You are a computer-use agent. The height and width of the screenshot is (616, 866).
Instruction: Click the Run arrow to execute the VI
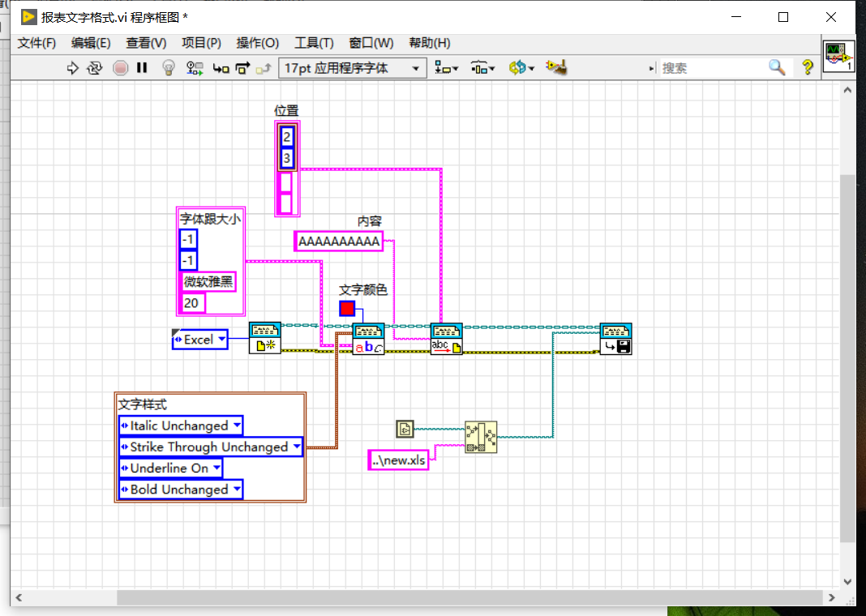coord(72,68)
